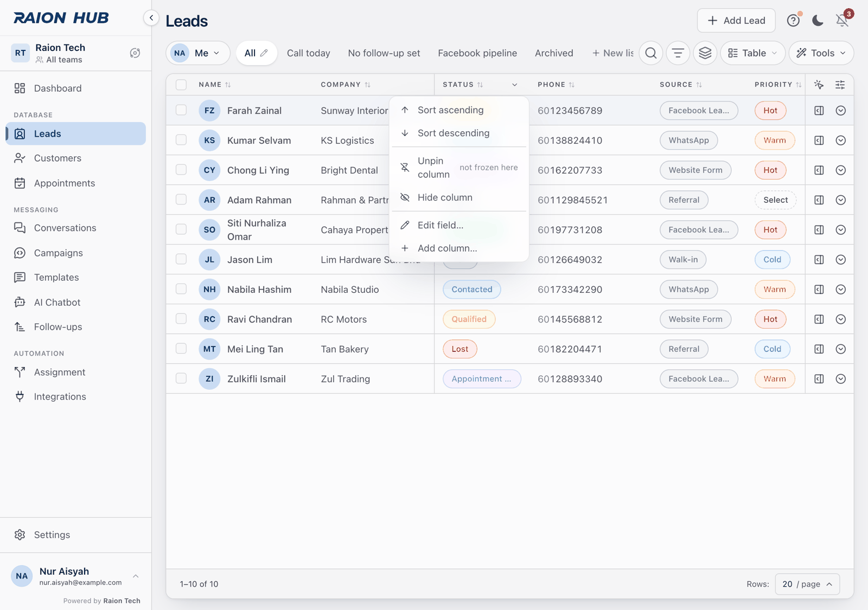Open side panel for Farah Zainal's row
868x610 pixels.
[819, 111]
